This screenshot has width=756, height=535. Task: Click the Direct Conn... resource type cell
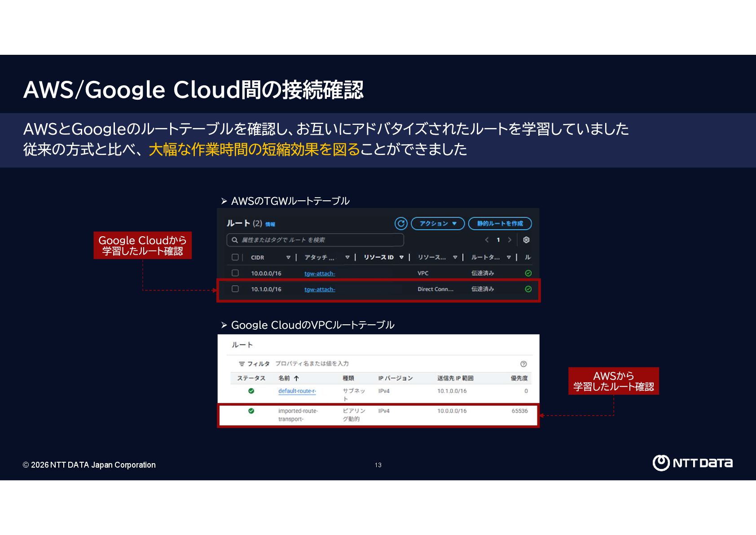(x=435, y=289)
